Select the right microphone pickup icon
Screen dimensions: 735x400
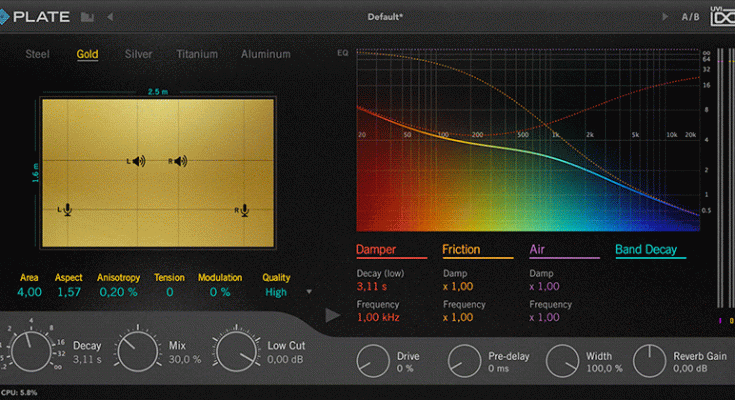point(242,209)
